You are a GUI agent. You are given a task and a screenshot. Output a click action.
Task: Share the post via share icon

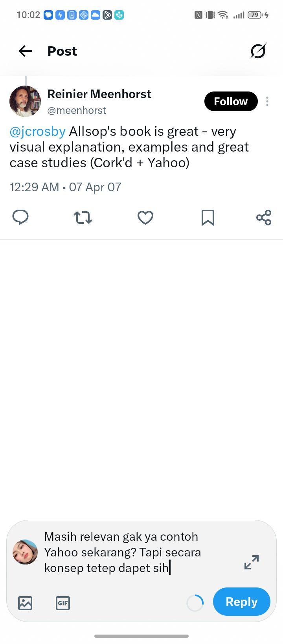pos(264,217)
